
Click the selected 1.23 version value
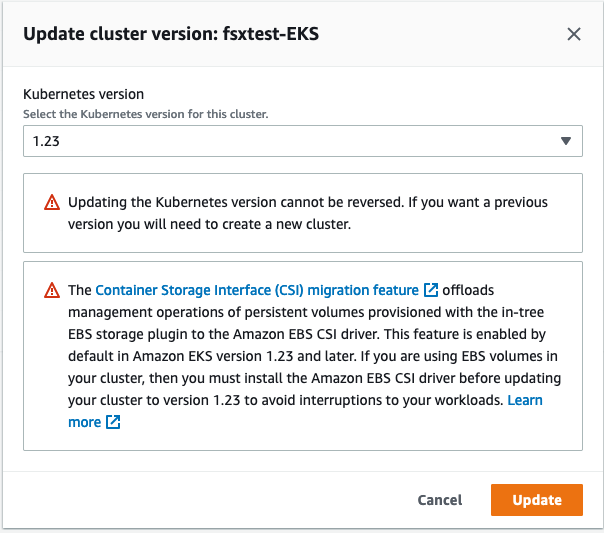pyautogui.click(x=47, y=141)
